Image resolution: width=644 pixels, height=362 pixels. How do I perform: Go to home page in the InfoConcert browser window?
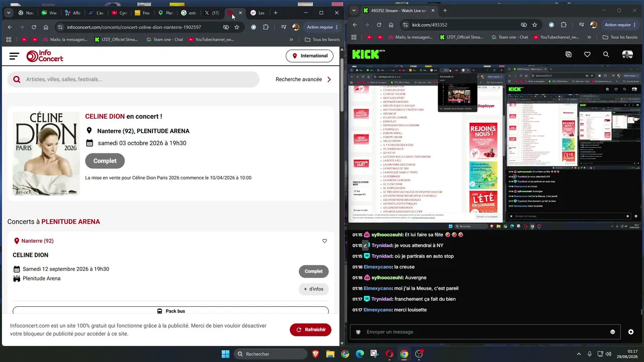[x=46, y=27]
